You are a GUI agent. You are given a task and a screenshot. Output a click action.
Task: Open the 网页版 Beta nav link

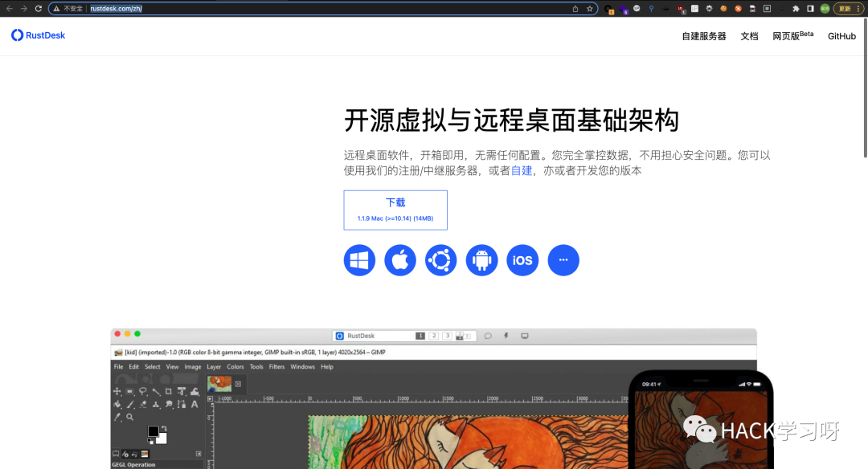792,35
